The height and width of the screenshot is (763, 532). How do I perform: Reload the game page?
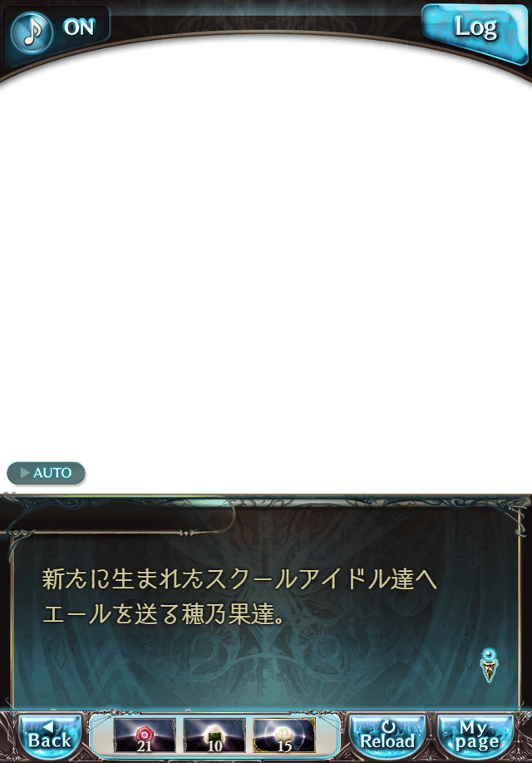point(387,736)
